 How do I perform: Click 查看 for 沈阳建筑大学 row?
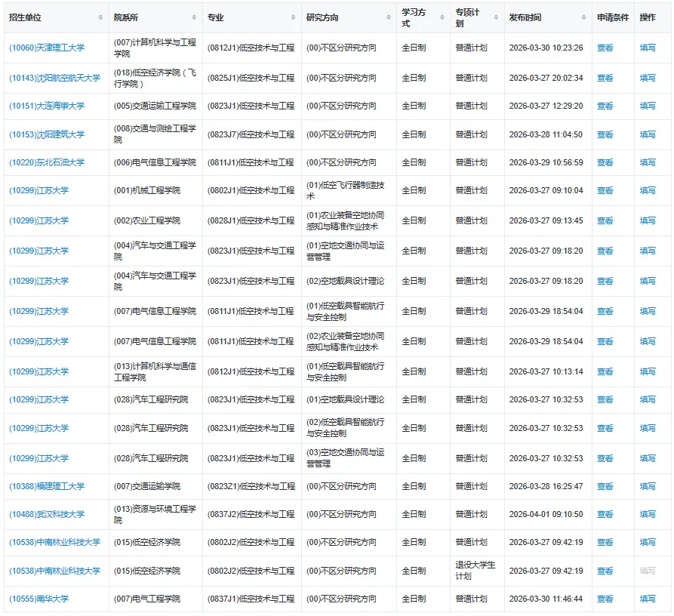(605, 134)
